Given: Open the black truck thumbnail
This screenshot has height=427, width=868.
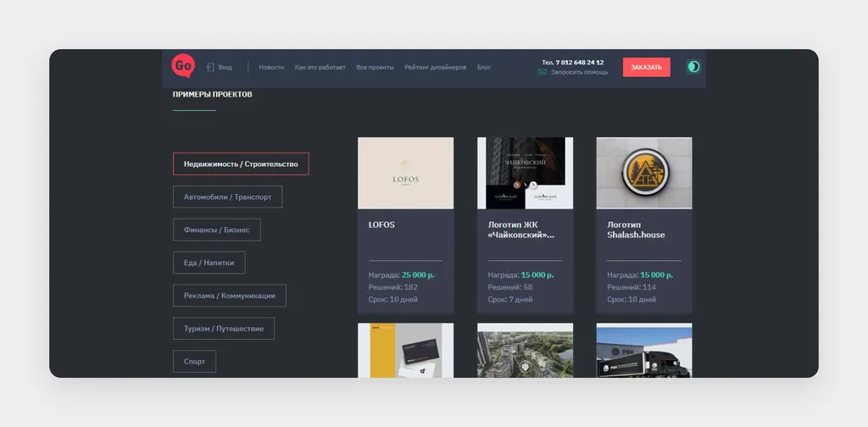Looking at the screenshot, I should coord(644,351).
